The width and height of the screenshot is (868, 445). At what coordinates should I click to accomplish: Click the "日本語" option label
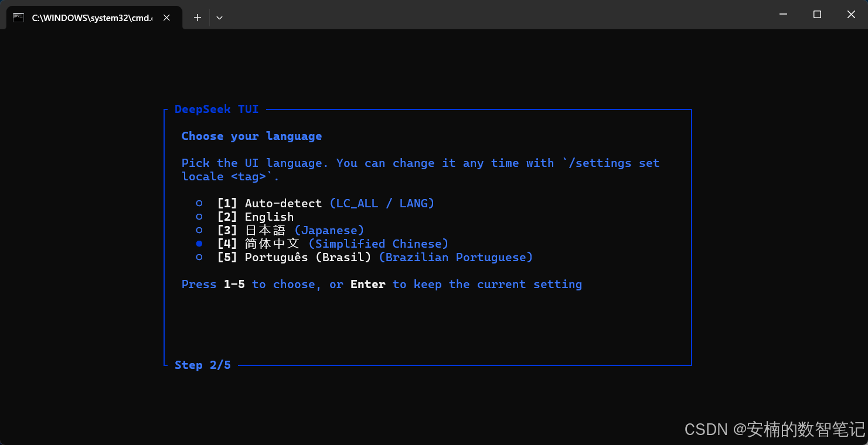click(265, 231)
